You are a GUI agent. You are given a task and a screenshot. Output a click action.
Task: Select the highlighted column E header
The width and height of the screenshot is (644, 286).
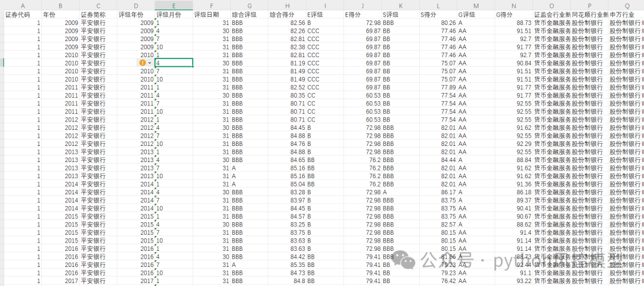tap(174, 6)
